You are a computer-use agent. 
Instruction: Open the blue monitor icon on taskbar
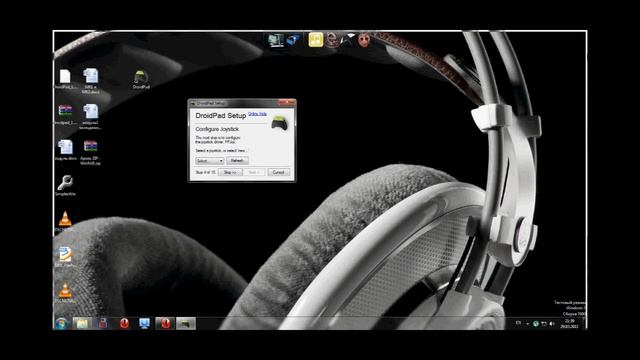144,323
